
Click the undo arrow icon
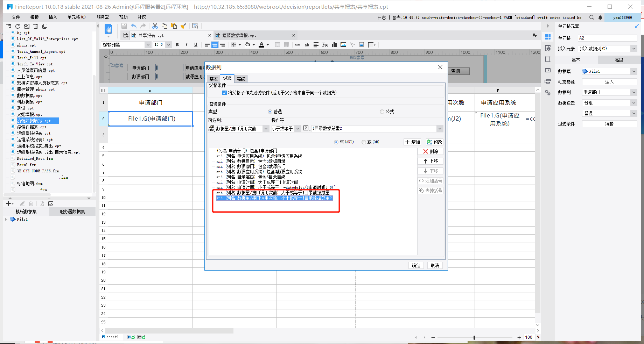(x=134, y=26)
